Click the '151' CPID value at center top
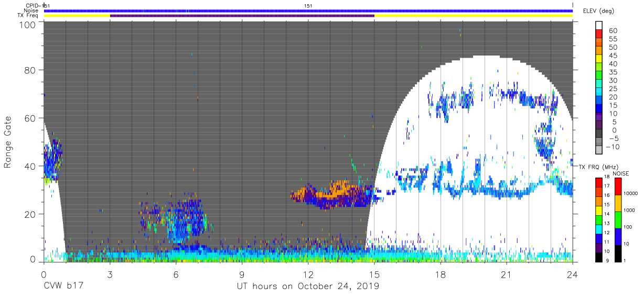644x297 pixels. [x=308, y=6]
